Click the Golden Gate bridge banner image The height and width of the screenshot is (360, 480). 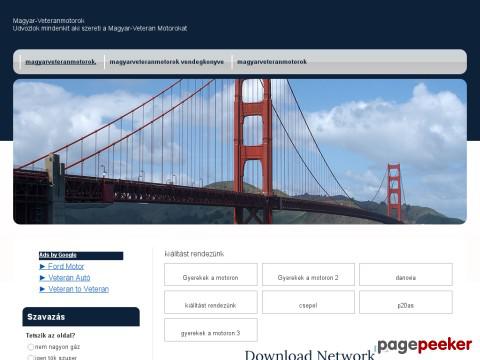(240, 152)
